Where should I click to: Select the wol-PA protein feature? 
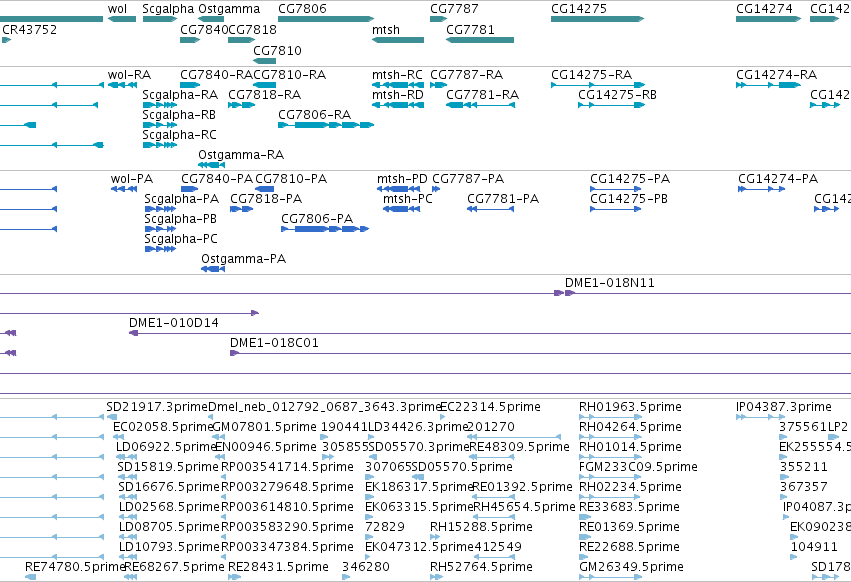tap(124, 189)
